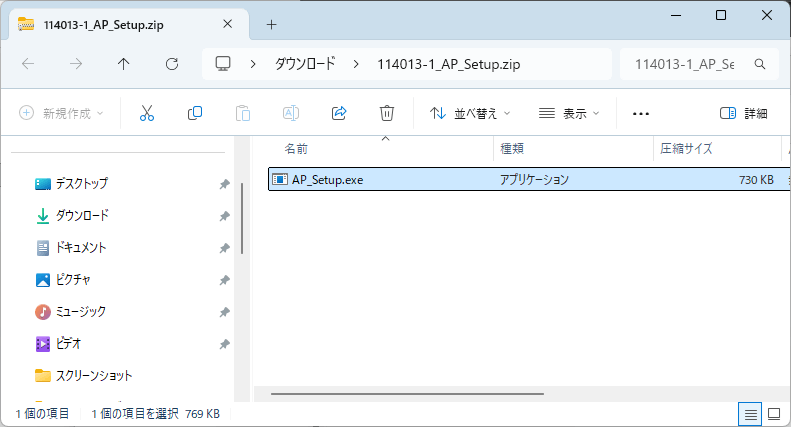Open デスクトップ in the navigation pane
The width and height of the screenshot is (791, 427).
pyautogui.click(x=82, y=184)
